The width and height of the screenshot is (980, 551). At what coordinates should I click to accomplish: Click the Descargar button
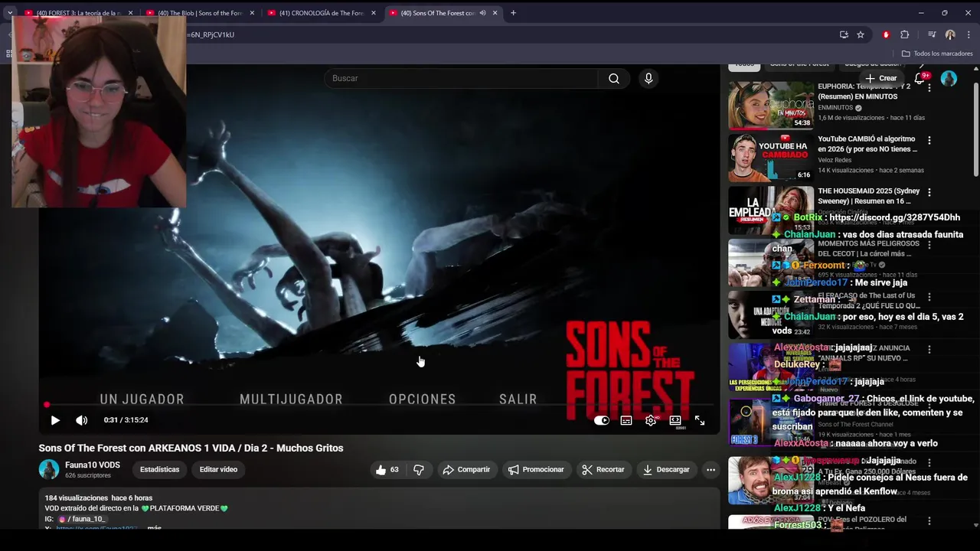coord(666,470)
